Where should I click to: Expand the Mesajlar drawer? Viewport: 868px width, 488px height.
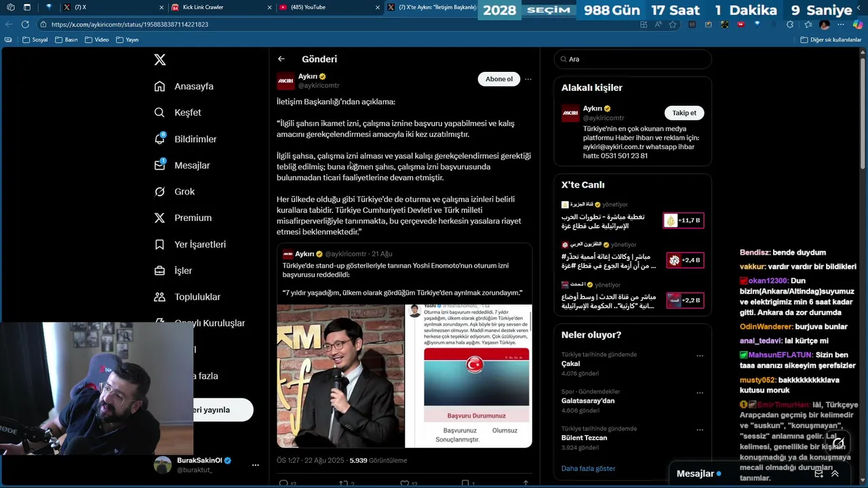pyautogui.click(x=835, y=474)
